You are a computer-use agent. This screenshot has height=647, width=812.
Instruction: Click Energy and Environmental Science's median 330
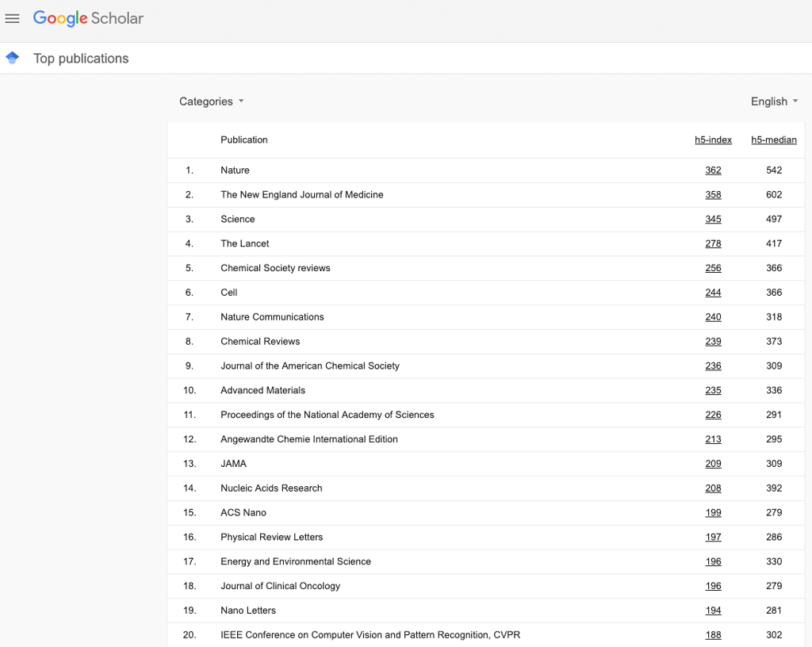click(774, 561)
